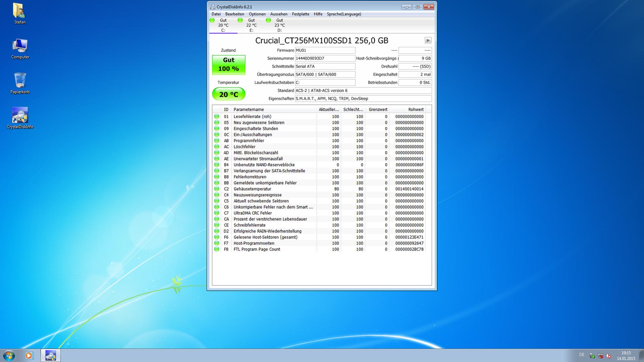Open the Optionen menu

(x=257, y=14)
